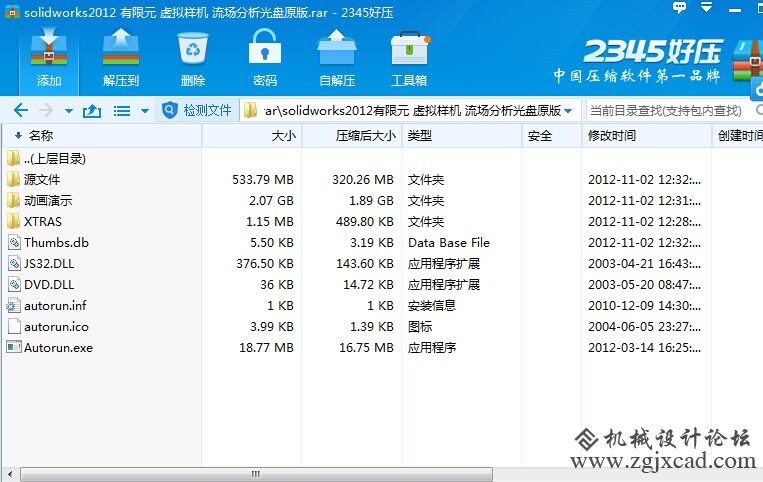
Task: Click the title bar application icon
Action: tap(12, 11)
